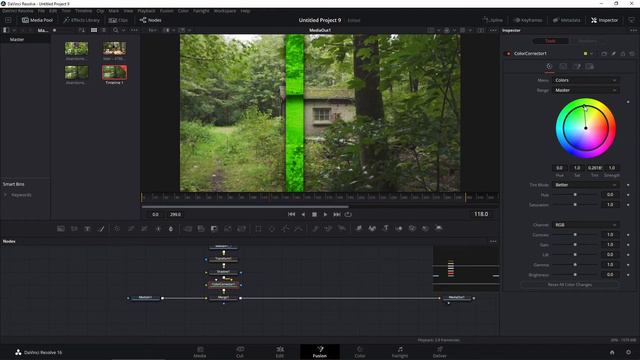
Task: Open Project Manager home icon
Action: tap(612, 352)
